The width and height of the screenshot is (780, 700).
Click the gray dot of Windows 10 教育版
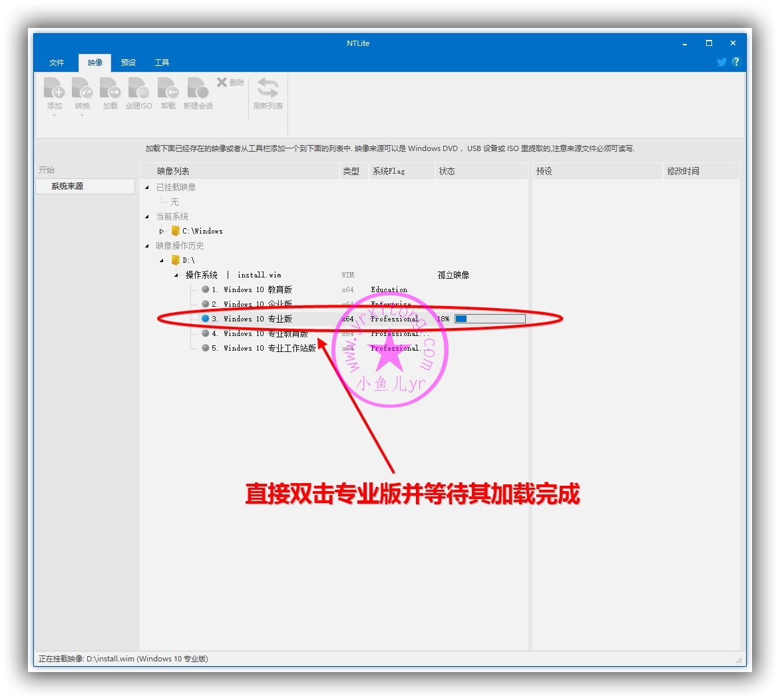click(206, 289)
